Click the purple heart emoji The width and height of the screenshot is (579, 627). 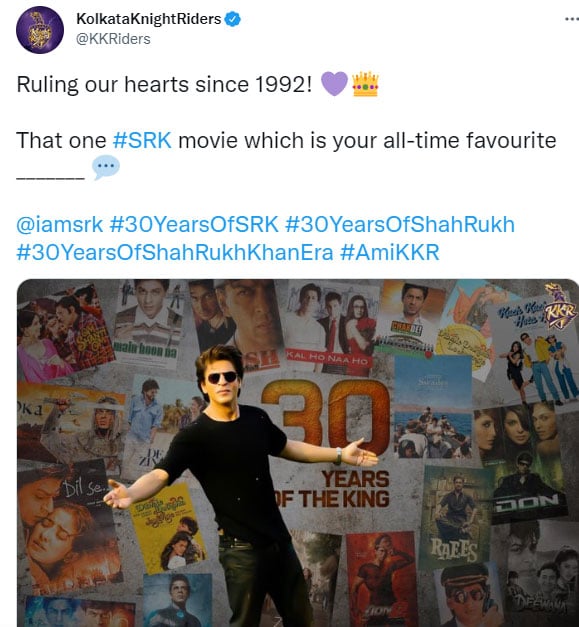tap(334, 84)
